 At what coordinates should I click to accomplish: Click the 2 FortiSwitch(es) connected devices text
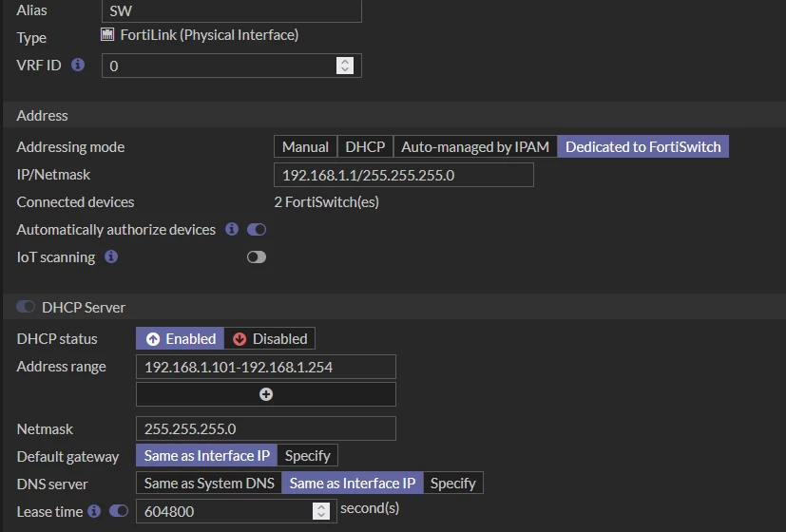[x=326, y=202]
